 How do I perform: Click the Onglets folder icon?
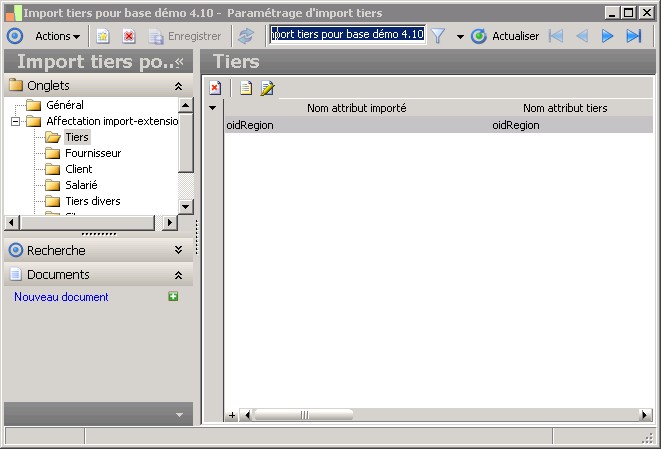coord(16,85)
